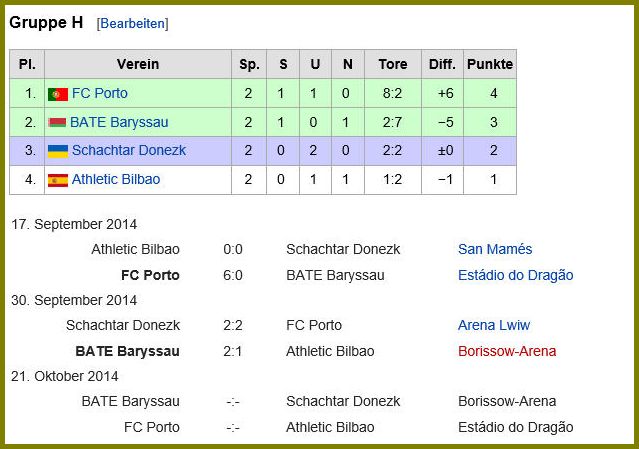The image size is (639, 449).
Task: Open the San Mamés stadium link
Action: pyautogui.click(x=495, y=249)
